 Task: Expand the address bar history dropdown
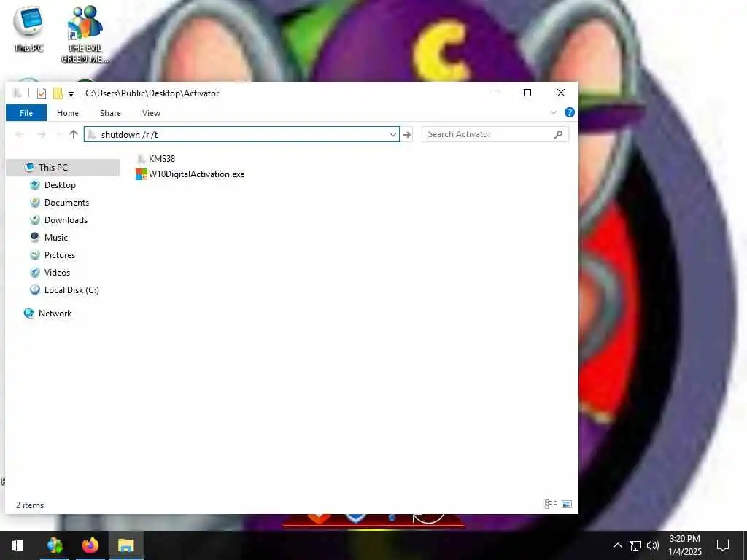click(393, 135)
